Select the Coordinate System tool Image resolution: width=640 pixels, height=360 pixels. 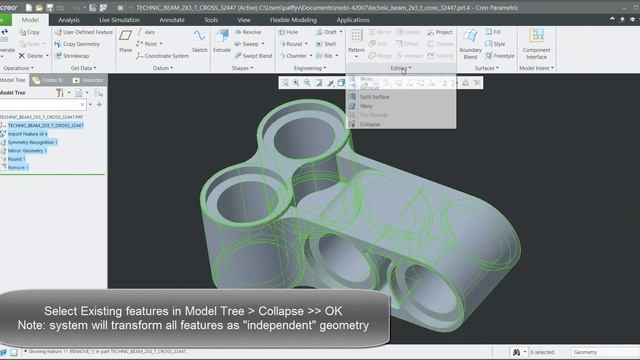[x=162, y=56]
